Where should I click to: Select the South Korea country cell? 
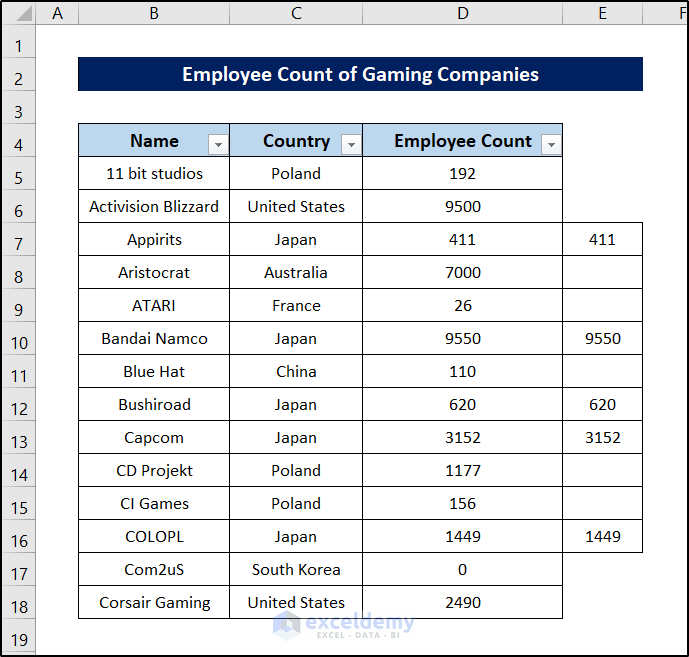pos(296,569)
